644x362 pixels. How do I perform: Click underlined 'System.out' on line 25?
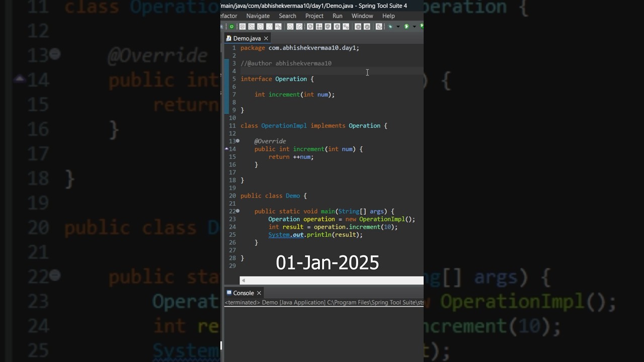pos(286,235)
